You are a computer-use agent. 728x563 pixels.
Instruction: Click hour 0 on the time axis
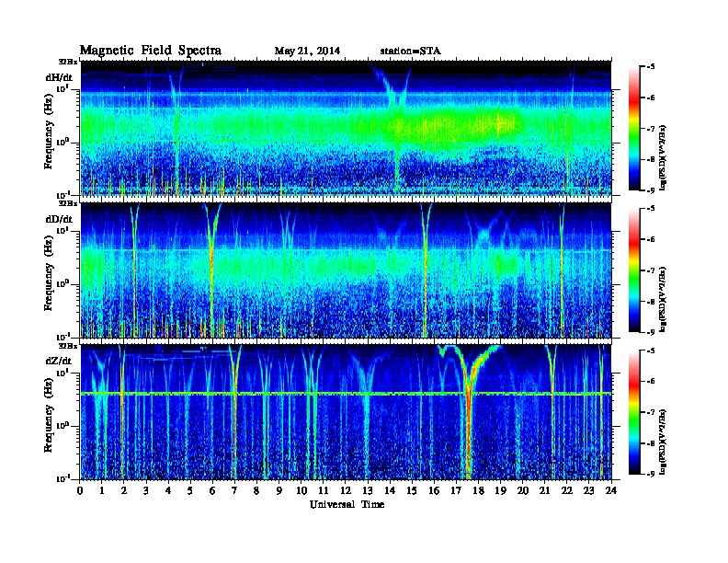click(80, 490)
